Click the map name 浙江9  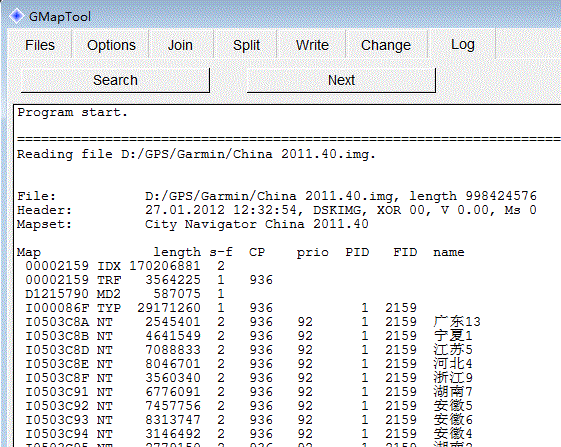click(x=453, y=378)
